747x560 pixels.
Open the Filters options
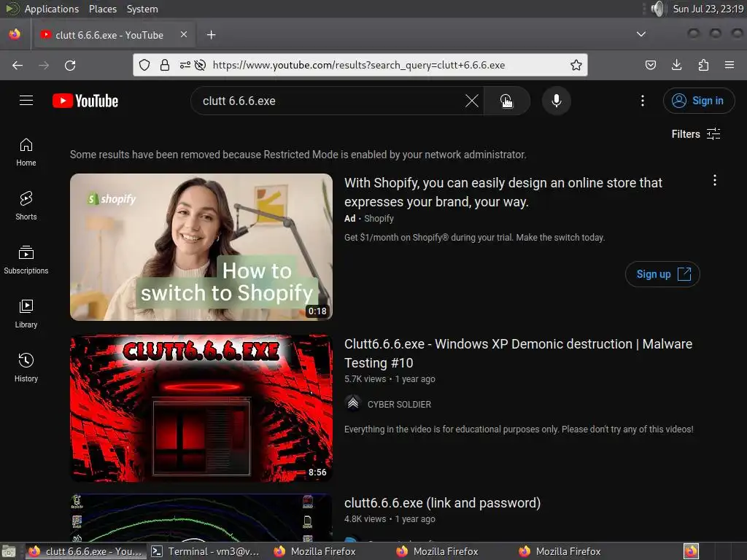tap(696, 134)
